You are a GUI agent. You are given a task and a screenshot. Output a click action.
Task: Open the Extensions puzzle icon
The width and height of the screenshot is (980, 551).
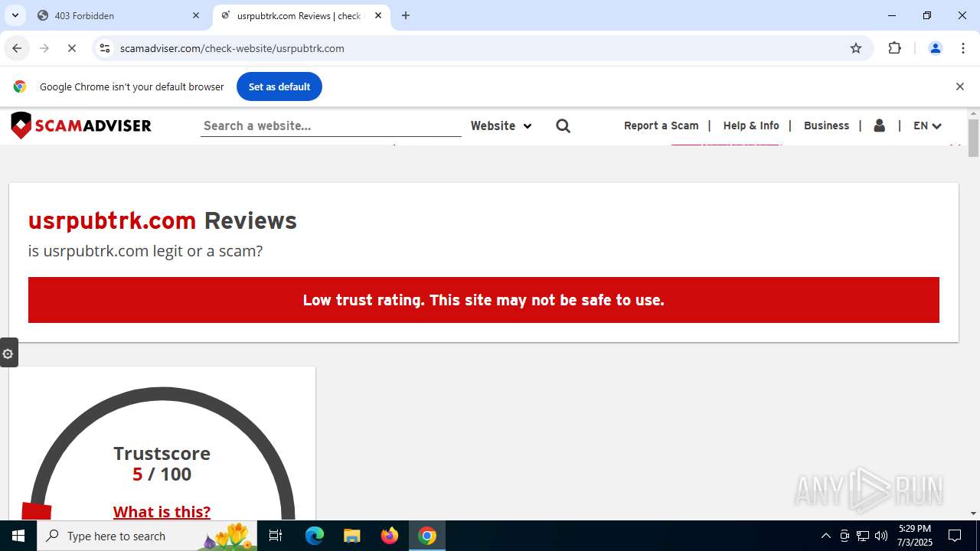point(895,48)
